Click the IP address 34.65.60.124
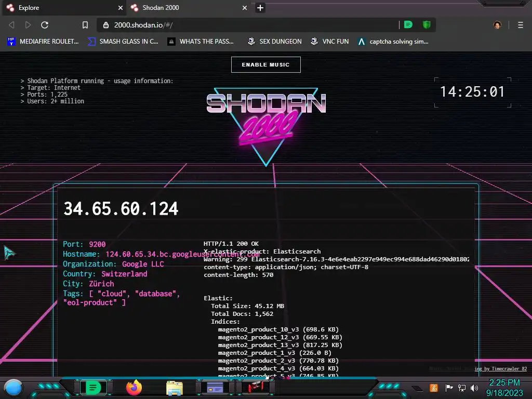This screenshot has width=532, height=399. pyautogui.click(x=121, y=208)
